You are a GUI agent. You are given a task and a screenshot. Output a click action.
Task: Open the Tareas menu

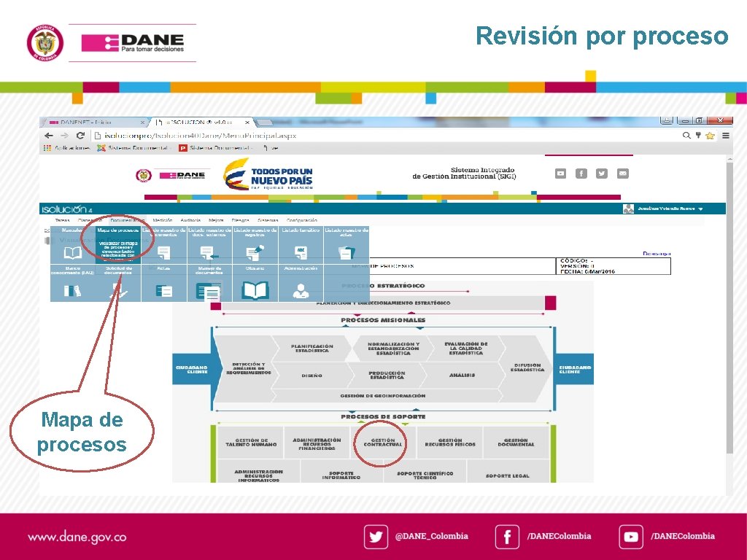click(63, 220)
